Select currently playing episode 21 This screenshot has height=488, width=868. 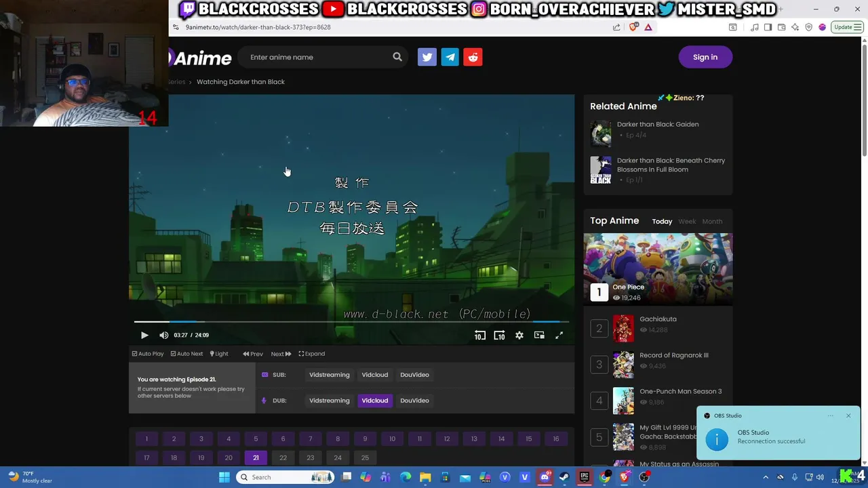(256, 457)
